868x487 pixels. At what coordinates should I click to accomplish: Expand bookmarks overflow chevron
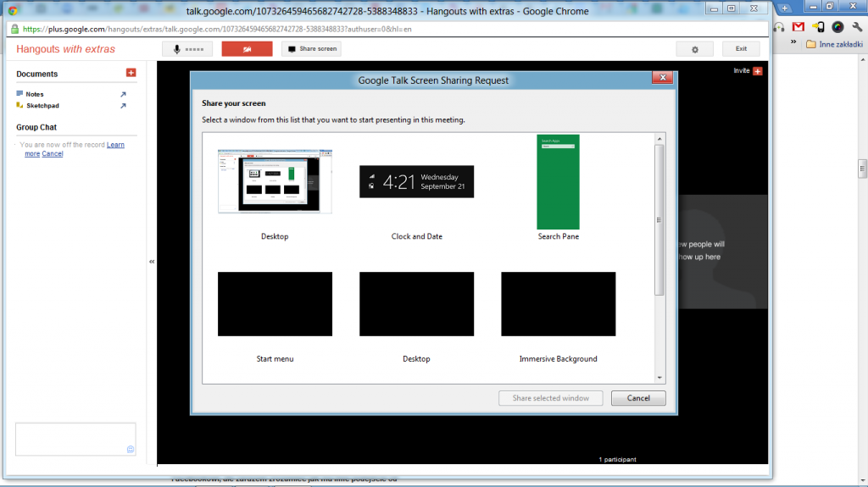793,42
